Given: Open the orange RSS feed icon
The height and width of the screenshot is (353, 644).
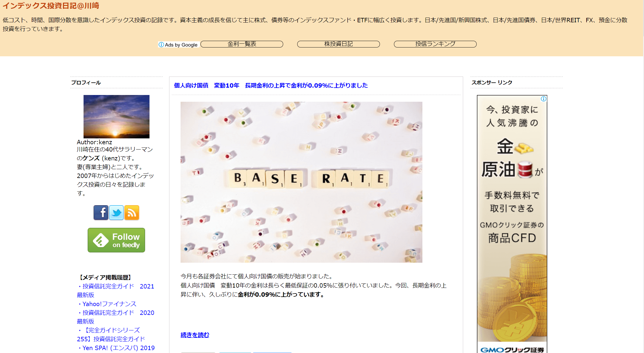Looking at the screenshot, I should pos(132,213).
